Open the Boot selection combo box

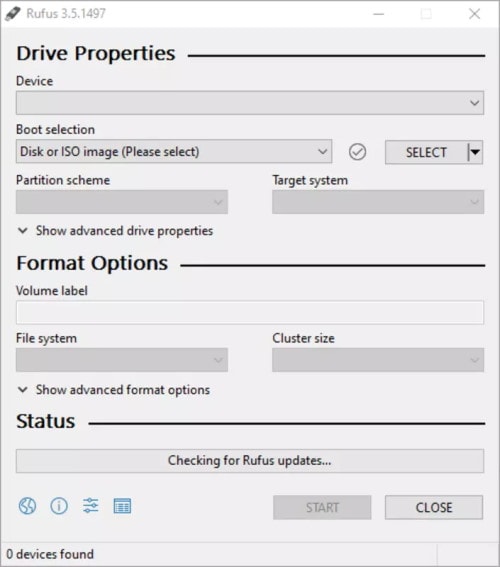174,152
